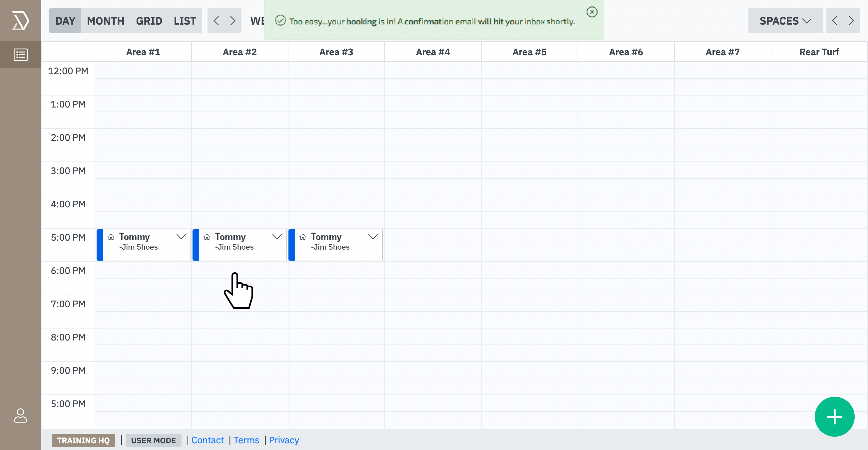Click the blue color bar on Area #1 booking
Screen dimensions: 868x450
[100, 245]
